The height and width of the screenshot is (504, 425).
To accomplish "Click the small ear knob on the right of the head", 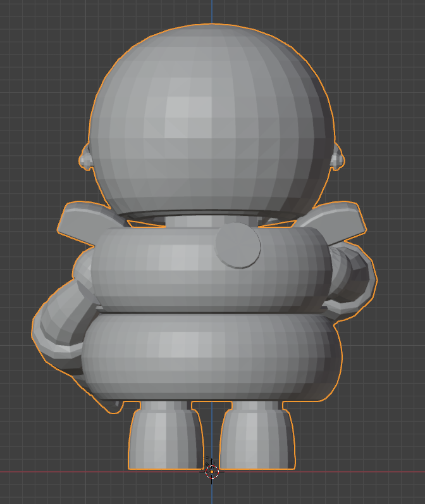I will click(x=338, y=159).
